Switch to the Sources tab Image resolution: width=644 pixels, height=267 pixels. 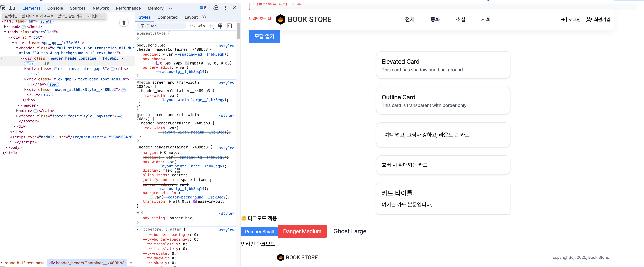[78, 8]
